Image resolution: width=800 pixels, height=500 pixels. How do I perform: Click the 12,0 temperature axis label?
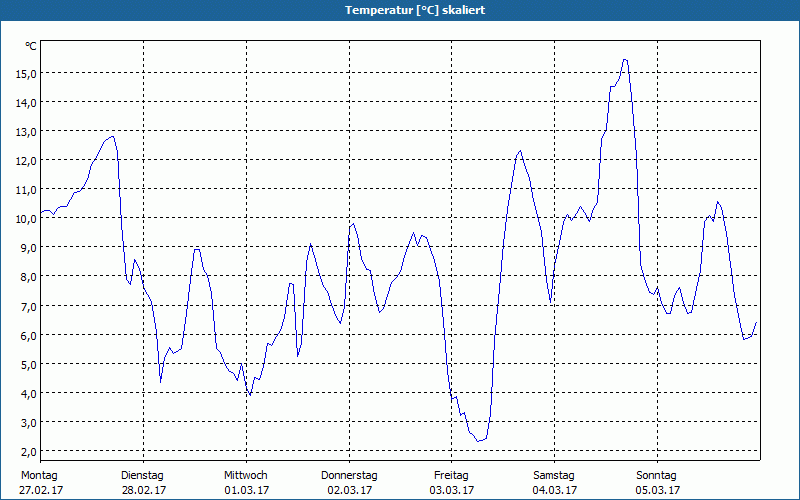coord(25,160)
